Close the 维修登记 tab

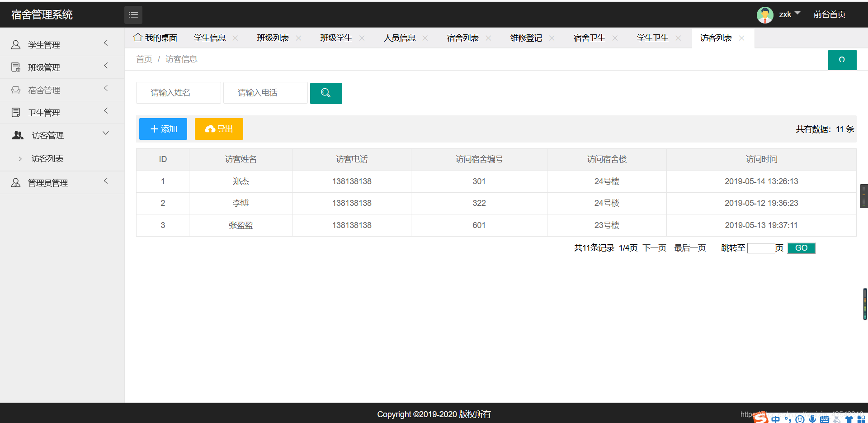click(x=552, y=38)
